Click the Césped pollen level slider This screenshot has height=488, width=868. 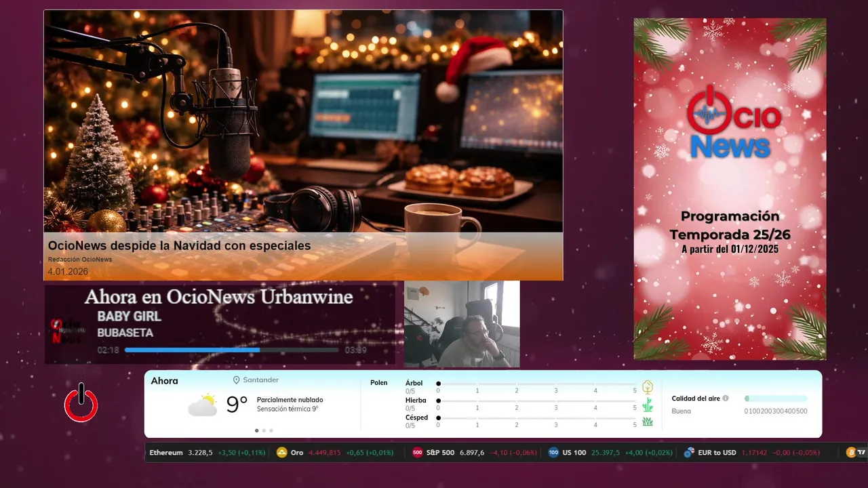[x=537, y=418]
